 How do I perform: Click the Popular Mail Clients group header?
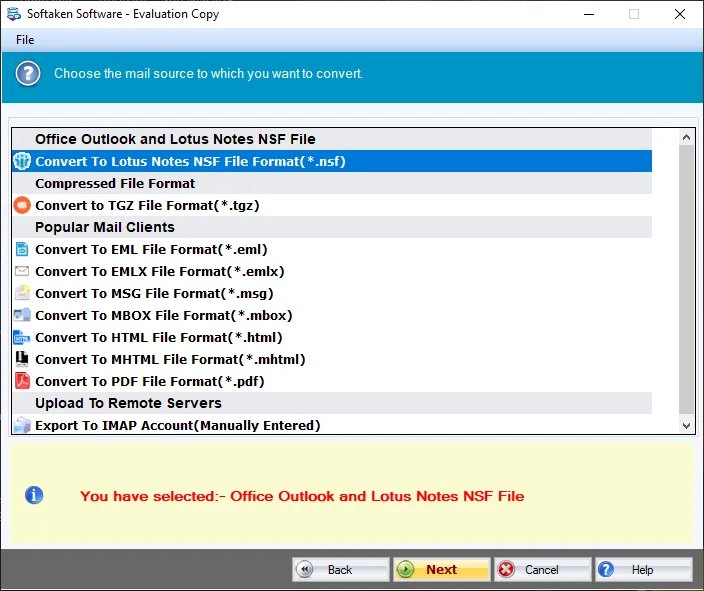click(x=332, y=227)
